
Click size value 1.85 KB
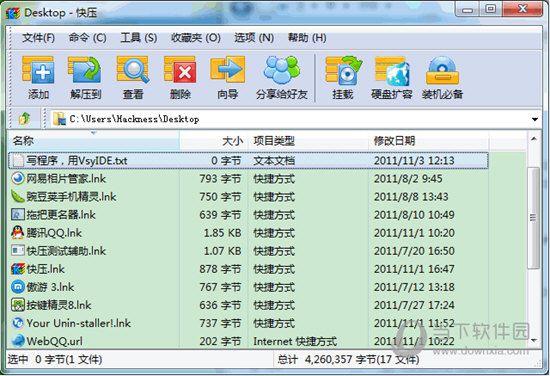(x=223, y=233)
